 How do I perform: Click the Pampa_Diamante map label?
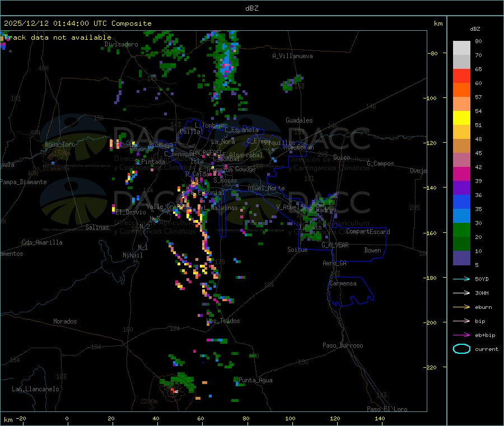point(24,182)
